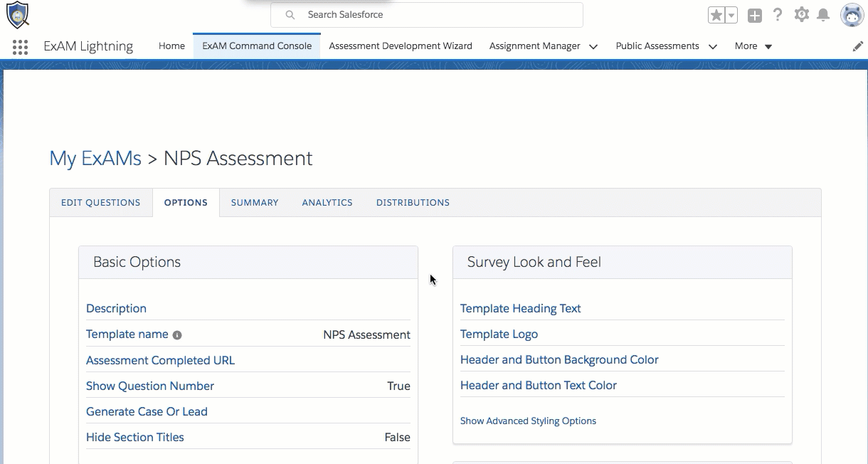
Task: Click the search magnifier icon
Action: pyautogui.click(x=290, y=15)
